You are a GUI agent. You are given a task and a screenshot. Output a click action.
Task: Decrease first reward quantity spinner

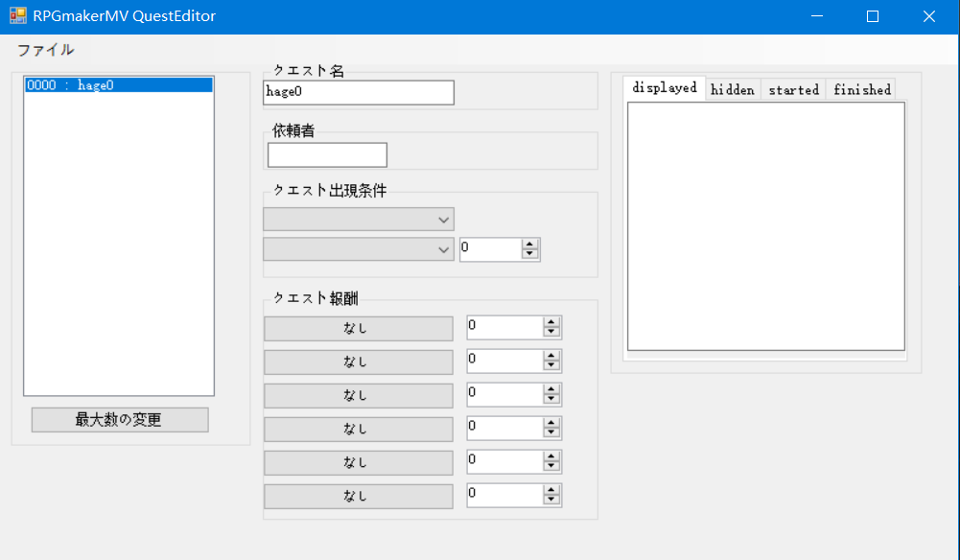(x=551, y=333)
